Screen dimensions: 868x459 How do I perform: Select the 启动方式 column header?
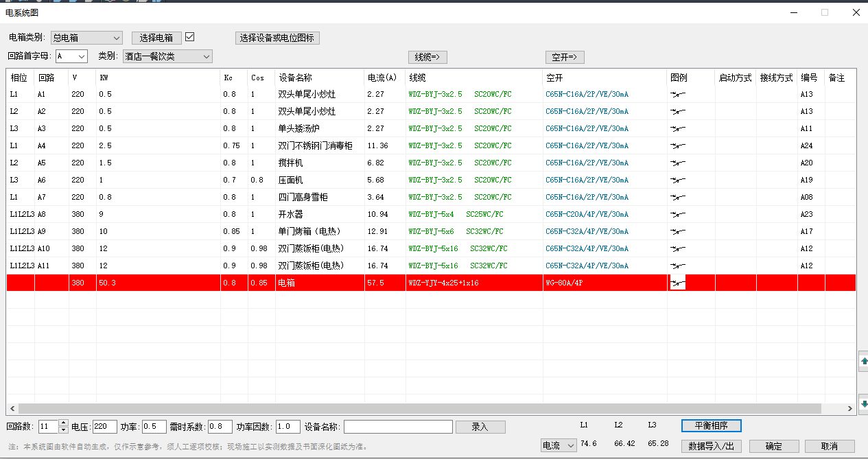[x=736, y=78]
